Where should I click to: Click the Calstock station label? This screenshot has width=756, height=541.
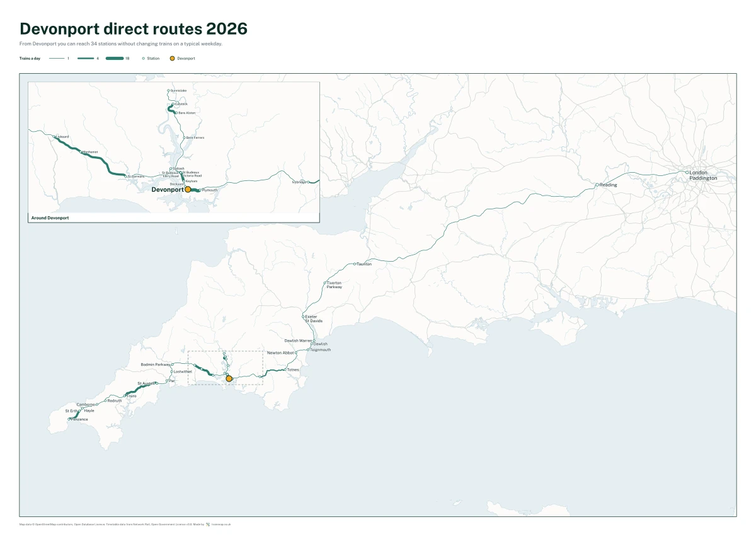180,103
